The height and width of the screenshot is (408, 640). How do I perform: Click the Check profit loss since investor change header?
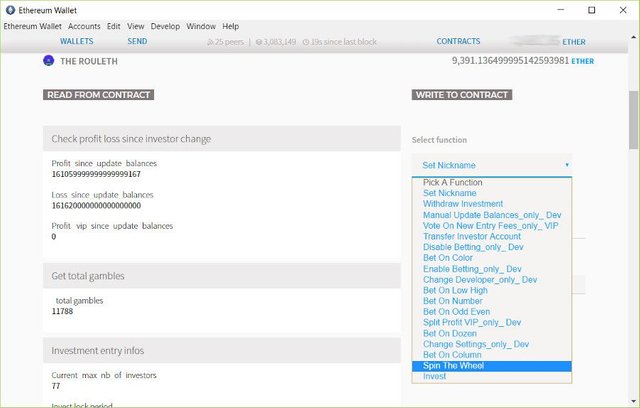coord(222,139)
